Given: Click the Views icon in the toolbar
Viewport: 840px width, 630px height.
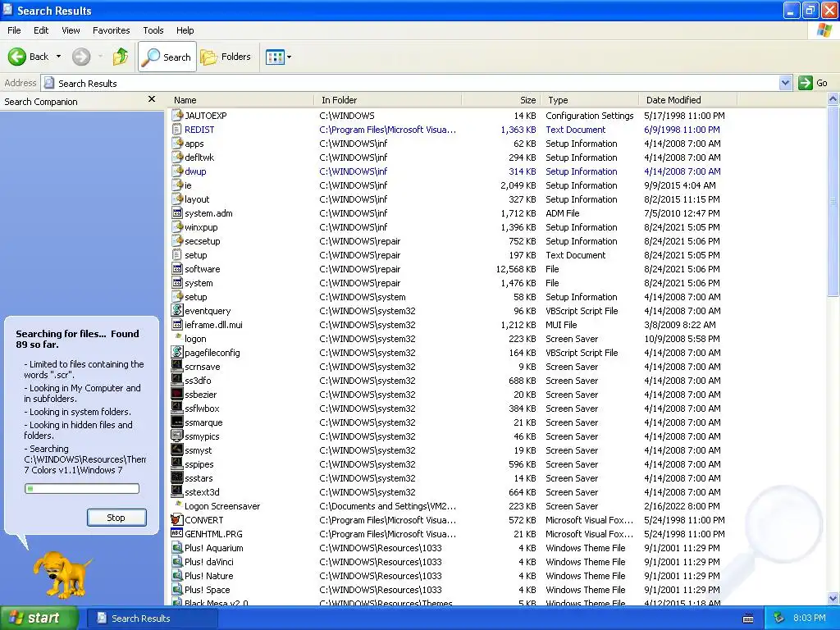Looking at the screenshot, I should click(275, 57).
